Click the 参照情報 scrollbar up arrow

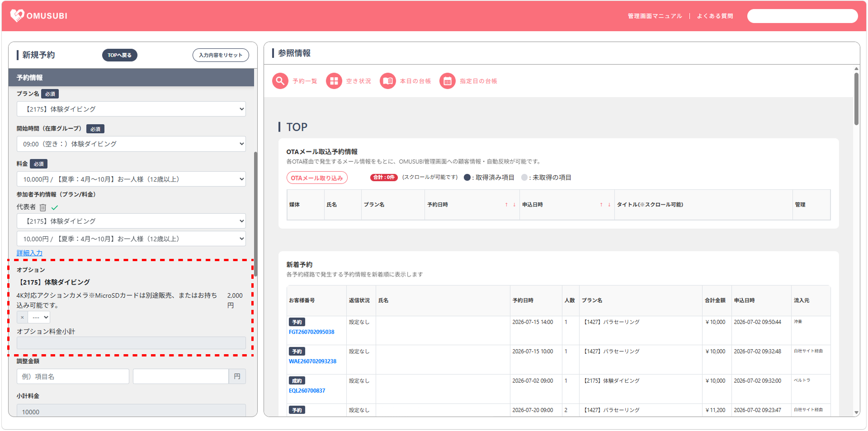856,69
